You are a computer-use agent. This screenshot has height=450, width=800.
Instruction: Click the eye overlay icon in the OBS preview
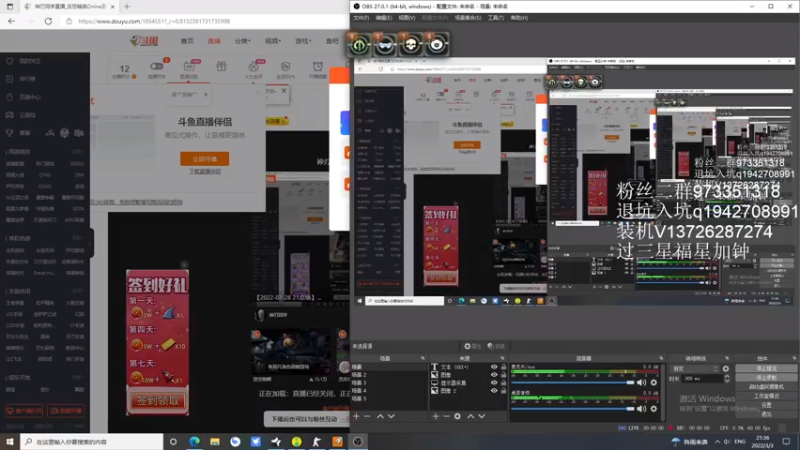click(x=436, y=45)
